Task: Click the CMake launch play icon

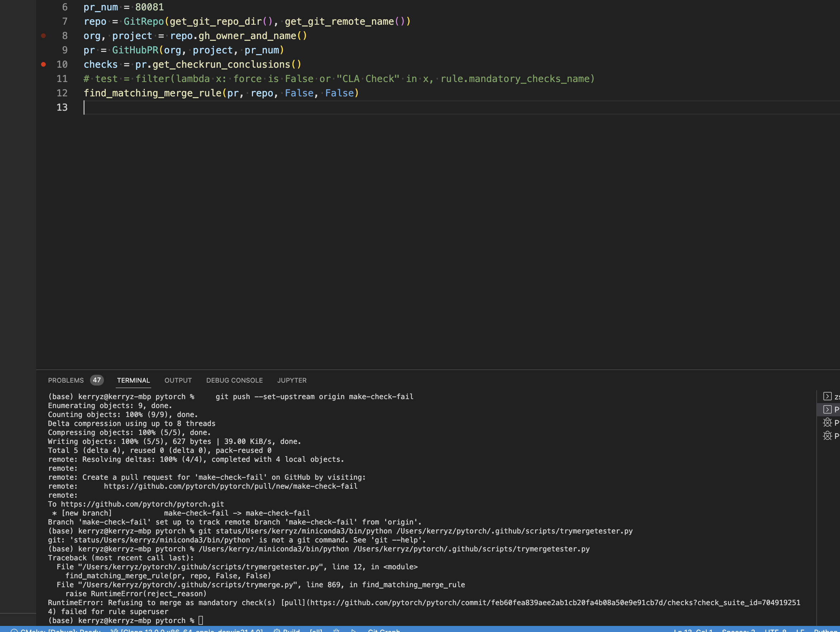Action: click(x=354, y=631)
